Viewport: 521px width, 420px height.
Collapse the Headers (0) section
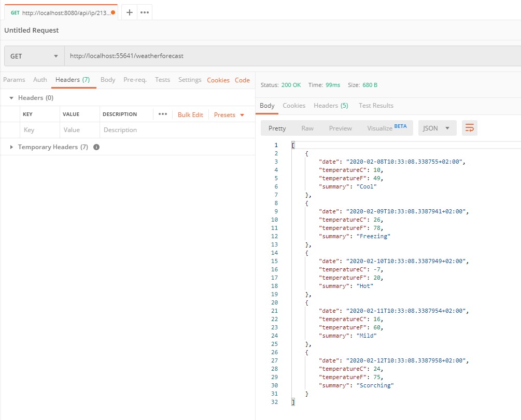click(x=11, y=98)
